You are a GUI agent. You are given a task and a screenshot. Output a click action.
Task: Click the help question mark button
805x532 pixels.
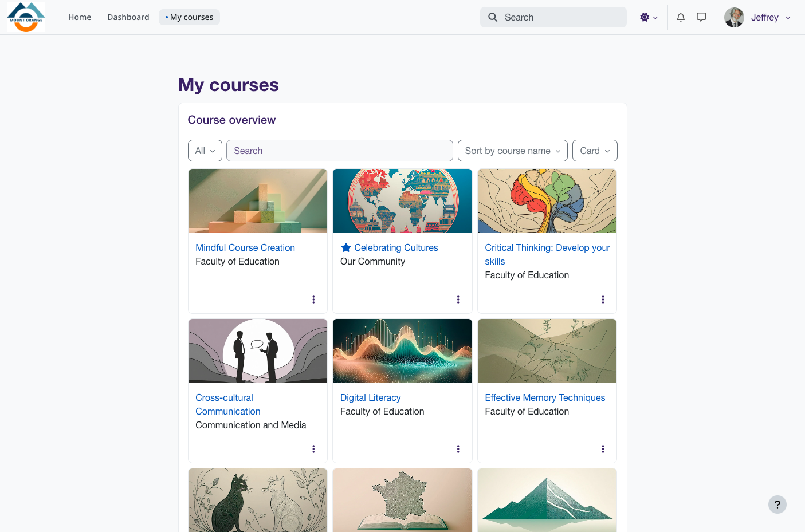coord(777,505)
